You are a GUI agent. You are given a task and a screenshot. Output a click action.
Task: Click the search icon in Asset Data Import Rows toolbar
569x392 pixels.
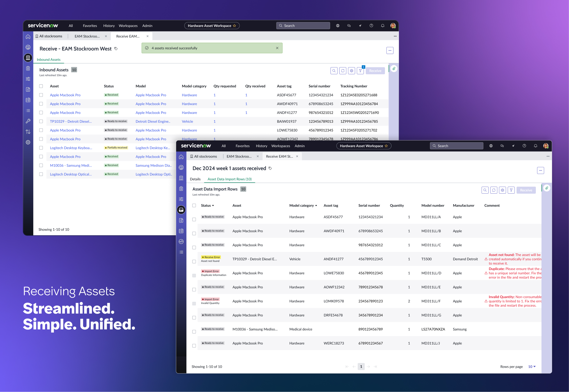pyautogui.click(x=485, y=190)
